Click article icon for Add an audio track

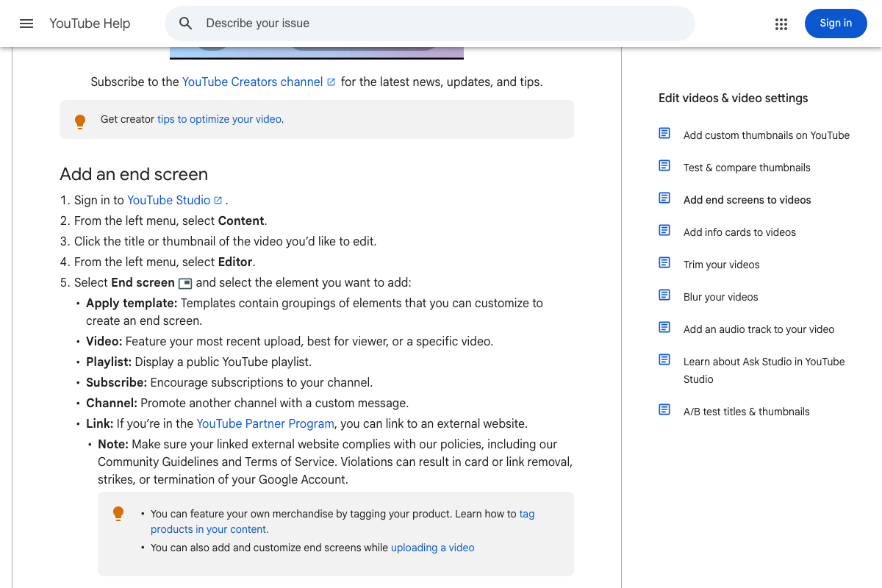click(664, 328)
